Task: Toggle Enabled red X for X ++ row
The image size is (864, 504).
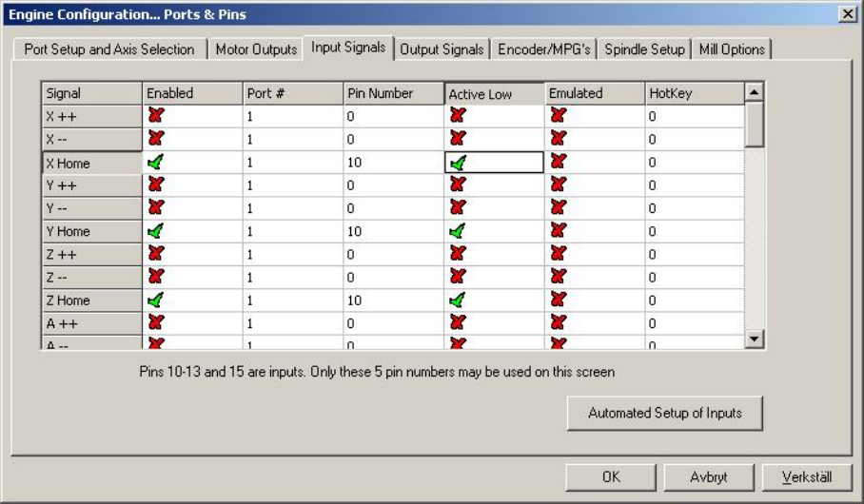Action: tap(156, 115)
